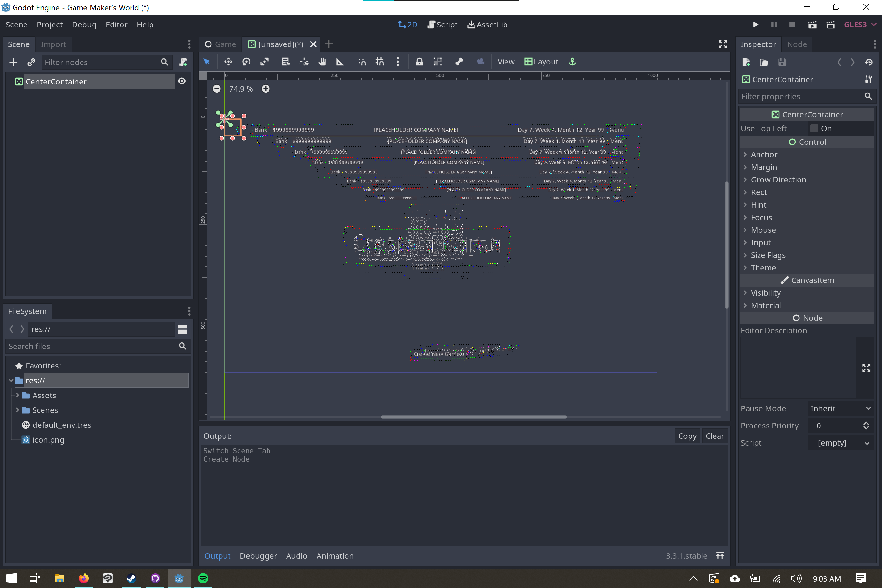This screenshot has width=882, height=588.
Task: Add a new child node in the Scene dock
Action: point(13,62)
